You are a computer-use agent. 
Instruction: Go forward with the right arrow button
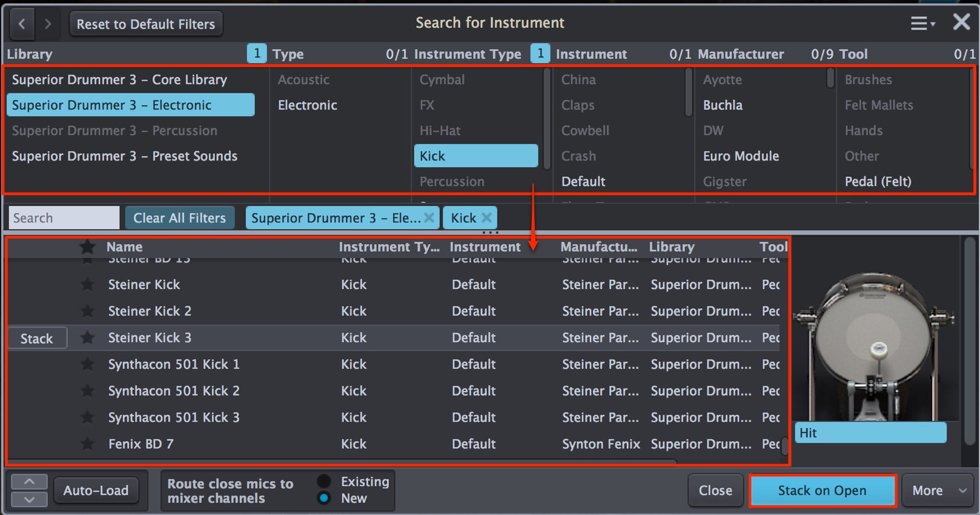48,24
